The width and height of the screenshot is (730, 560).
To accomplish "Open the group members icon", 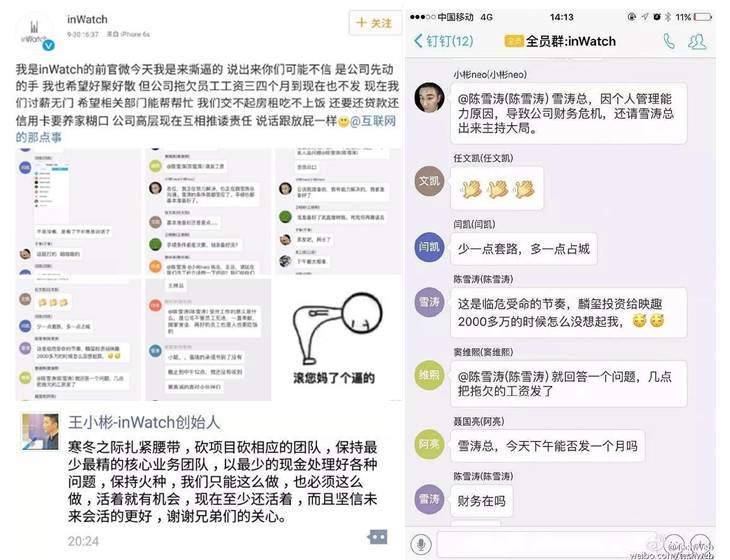I will (x=697, y=41).
